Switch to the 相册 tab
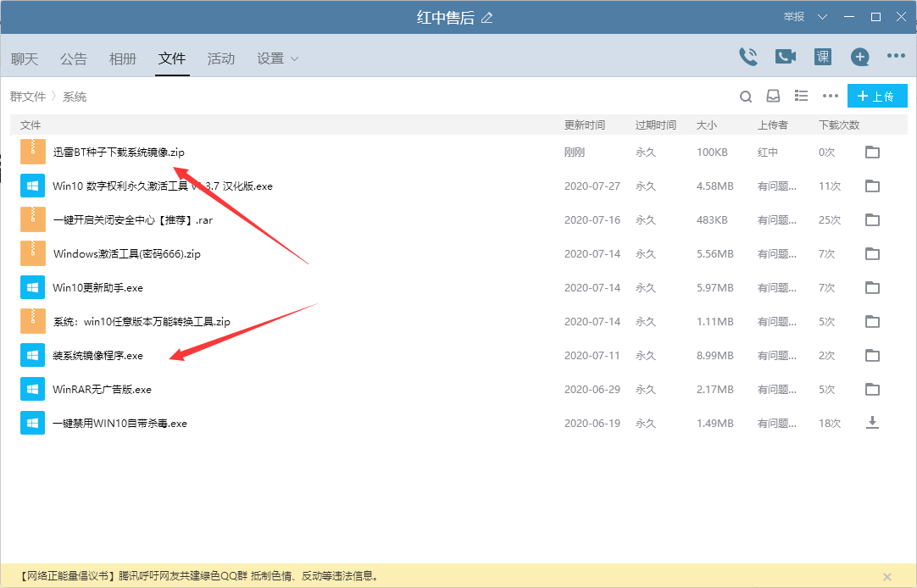The width and height of the screenshot is (917, 588). (123, 59)
